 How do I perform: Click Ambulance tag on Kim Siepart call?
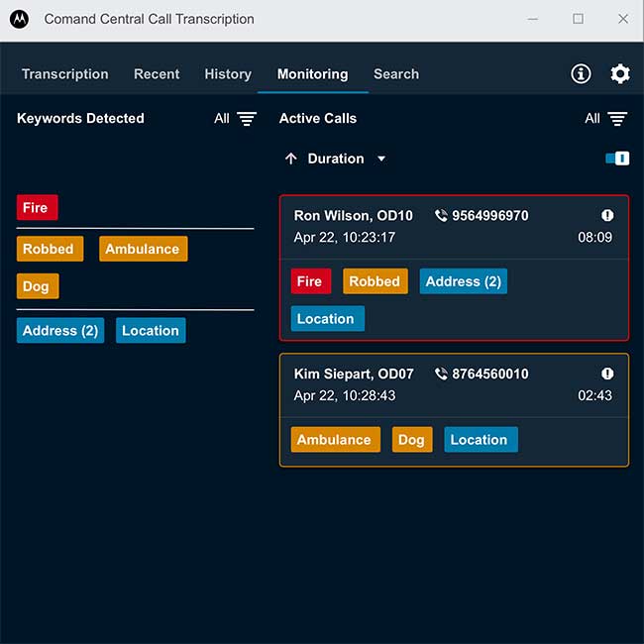pyautogui.click(x=336, y=440)
